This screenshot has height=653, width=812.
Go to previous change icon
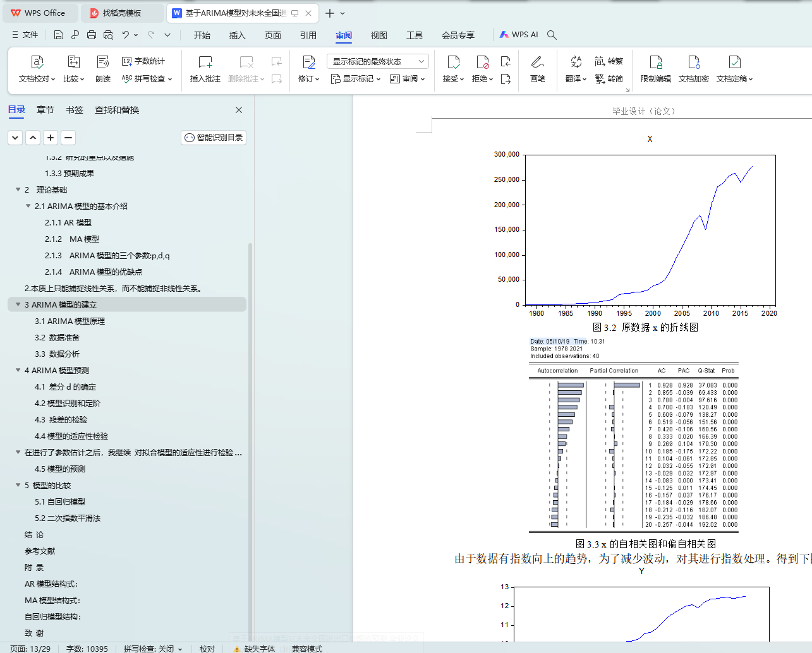coord(506,61)
